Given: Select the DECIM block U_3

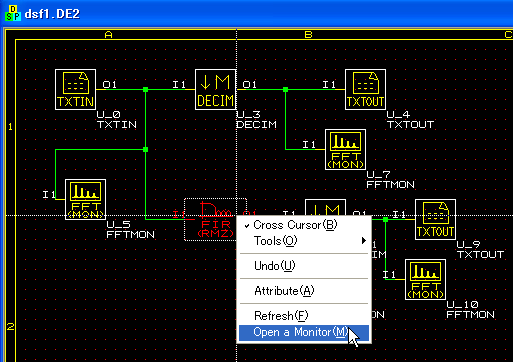Looking at the screenshot, I should [x=215, y=89].
